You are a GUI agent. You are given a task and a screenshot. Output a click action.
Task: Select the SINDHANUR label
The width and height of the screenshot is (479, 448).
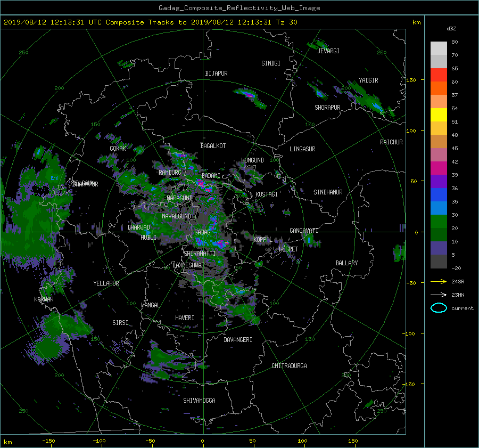[328, 192]
